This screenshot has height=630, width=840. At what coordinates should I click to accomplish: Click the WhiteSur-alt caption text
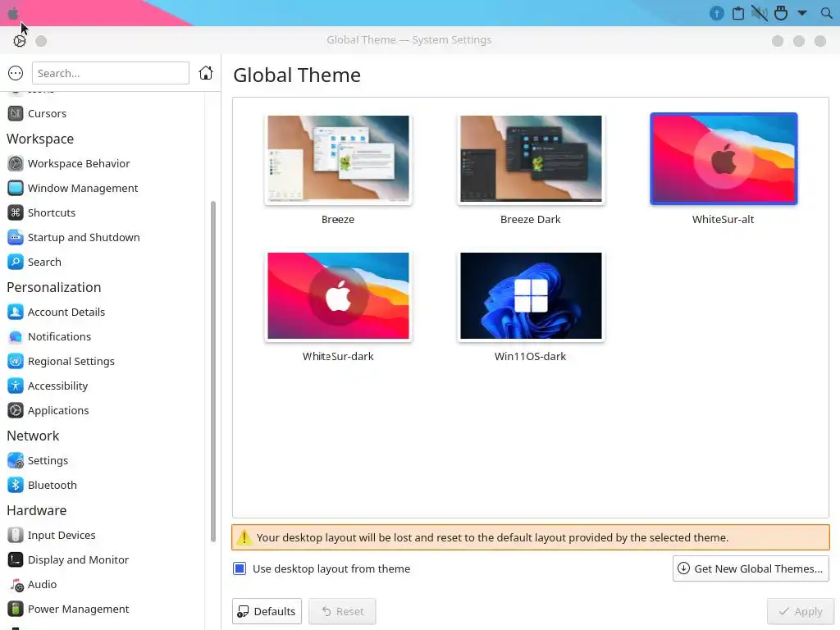pos(724,219)
